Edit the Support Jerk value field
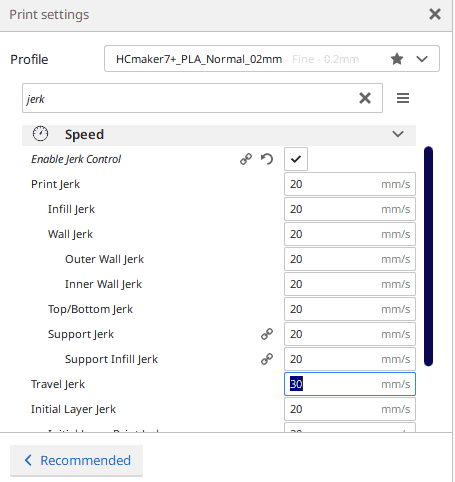The image size is (455, 482). tap(350, 334)
